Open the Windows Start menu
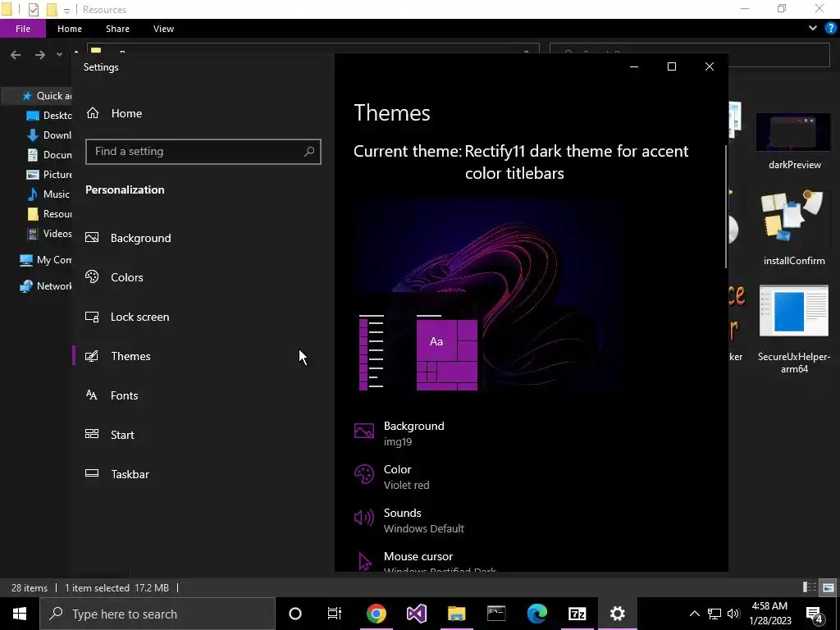Screen dimensions: 840x630 20,614
